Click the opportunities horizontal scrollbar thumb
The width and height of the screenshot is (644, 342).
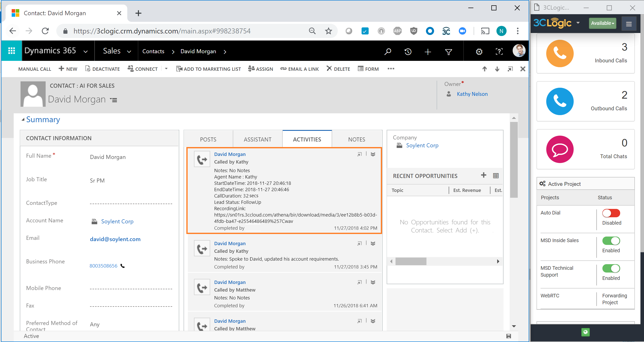(411, 261)
